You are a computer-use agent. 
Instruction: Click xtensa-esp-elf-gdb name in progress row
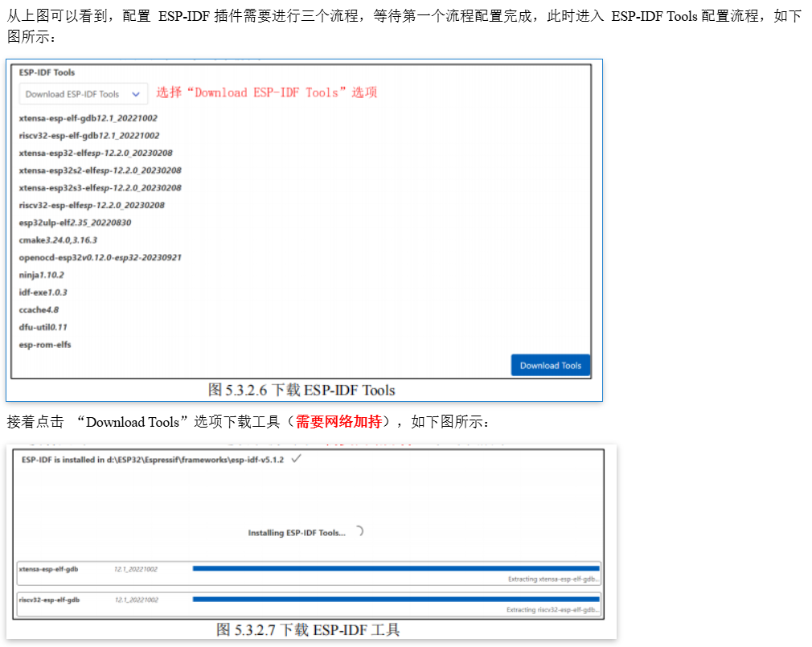coord(49,569)
